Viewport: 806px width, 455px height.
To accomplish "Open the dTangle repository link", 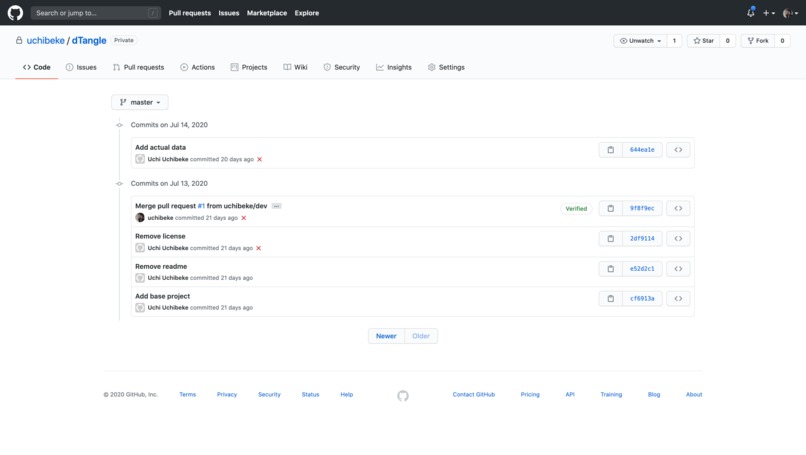I will (x=89, y=40).
